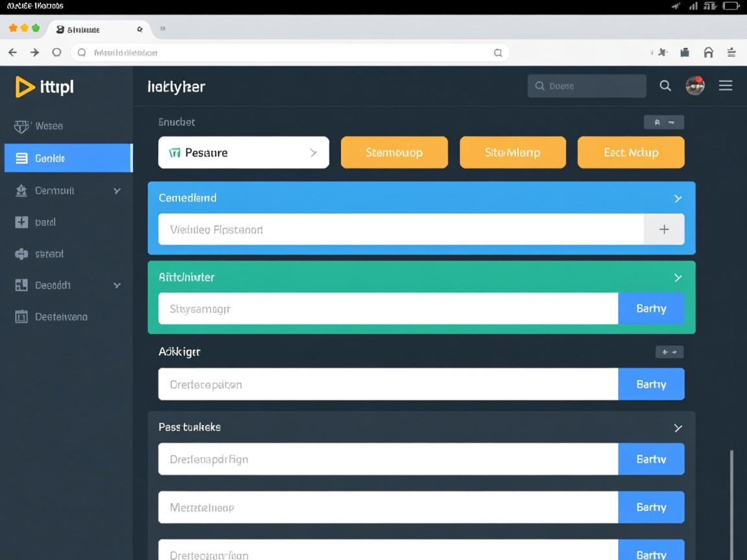The width and height of the screenshot is (747, 560).
Task: Open the hamburger menu in header
Action: (726, 86)
